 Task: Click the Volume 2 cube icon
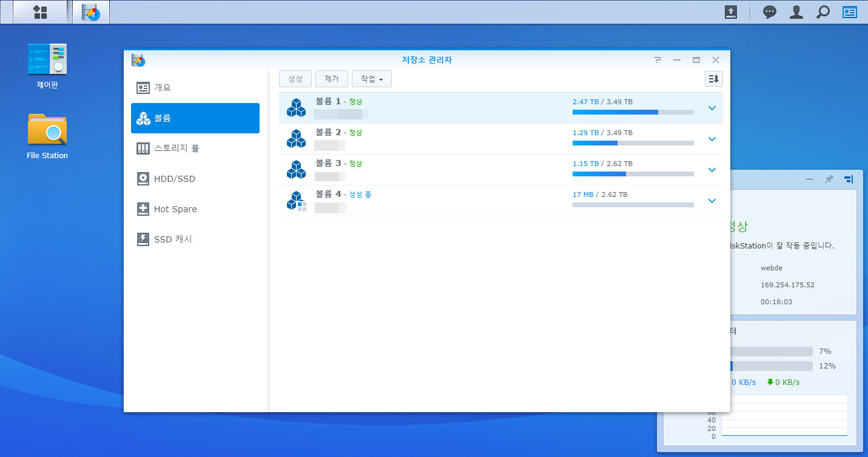[296, 139]
